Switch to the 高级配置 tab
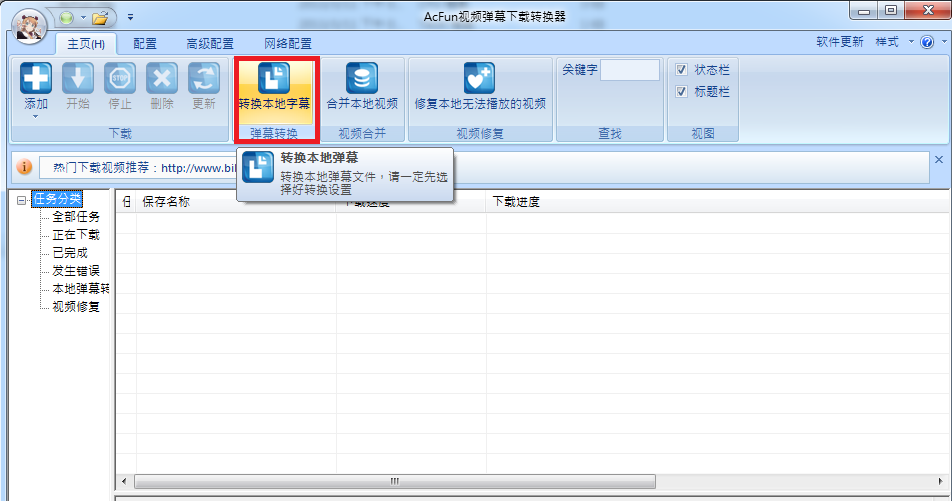Viewport: 952px width, 501px height. click(210, 44)
